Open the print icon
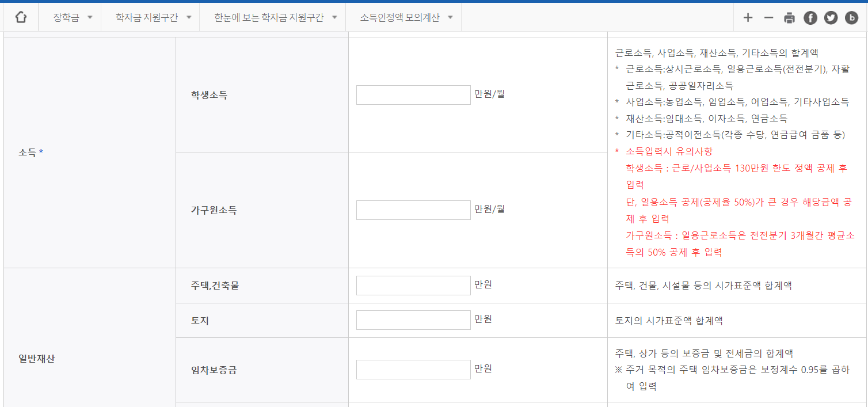 [789, 17]
